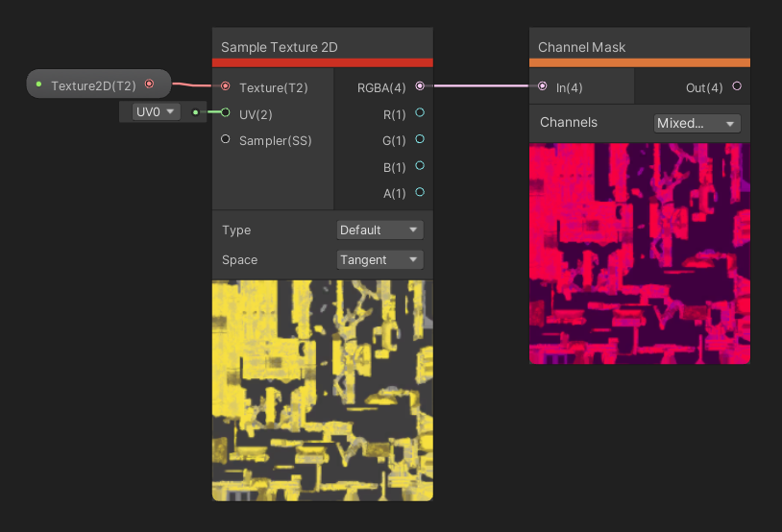Open the UV0 channel dropdown
This screenshot has height=532, width=782.
[157, 112]
